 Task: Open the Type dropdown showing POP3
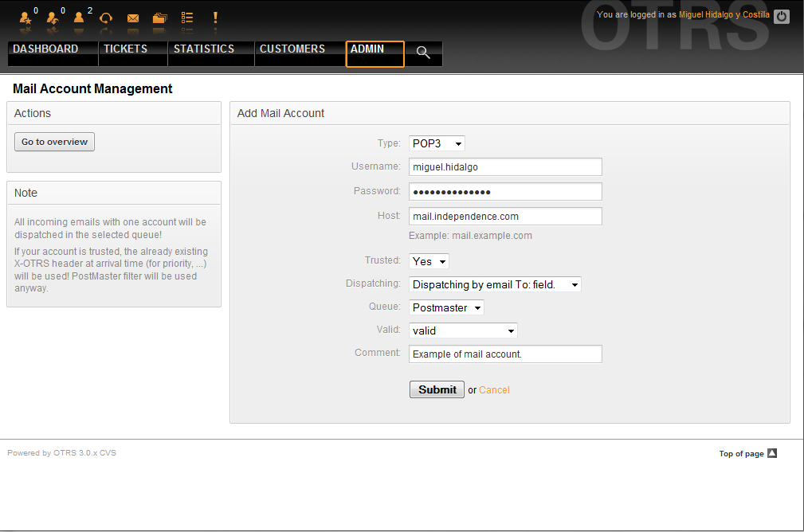[x=437, y=143]
